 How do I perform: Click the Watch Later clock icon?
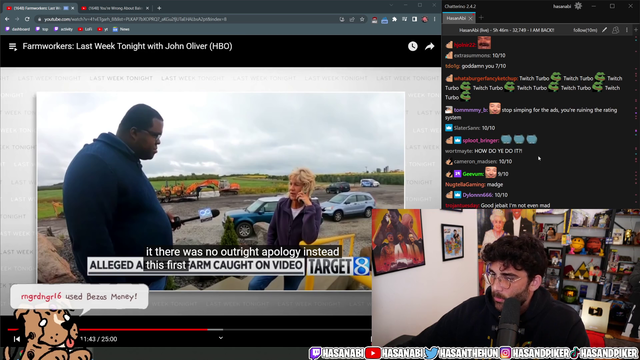(413, 47)
